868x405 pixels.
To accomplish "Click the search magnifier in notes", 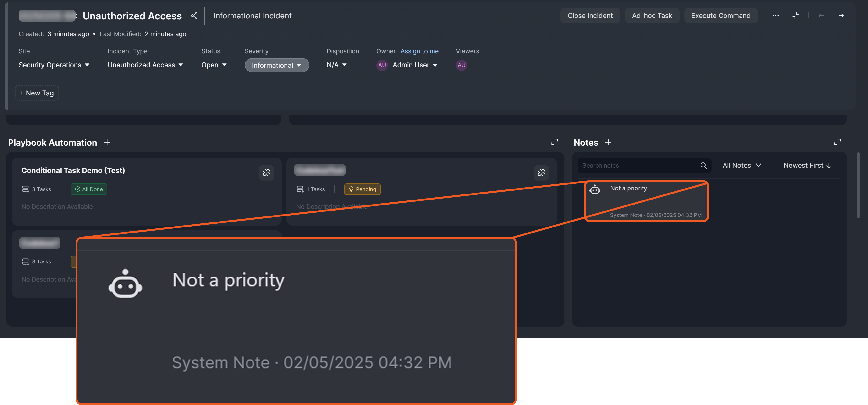I will point(703,166).
